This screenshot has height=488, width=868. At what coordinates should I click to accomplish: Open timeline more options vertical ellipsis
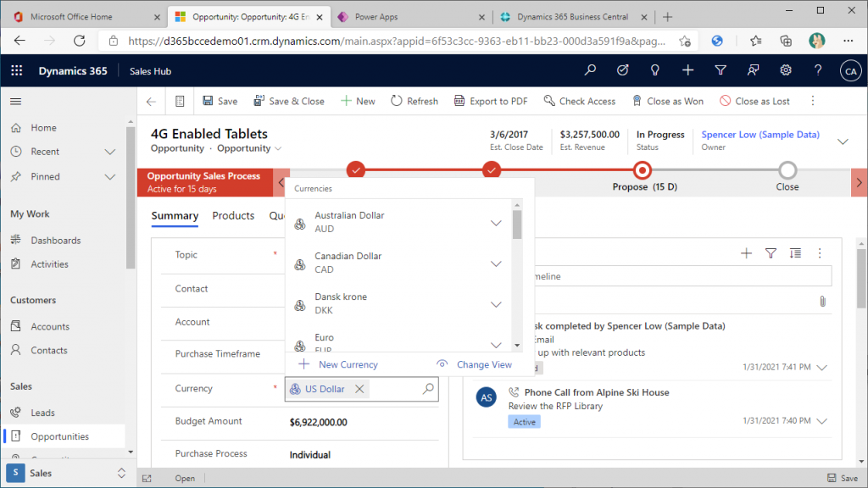(820, 253)
